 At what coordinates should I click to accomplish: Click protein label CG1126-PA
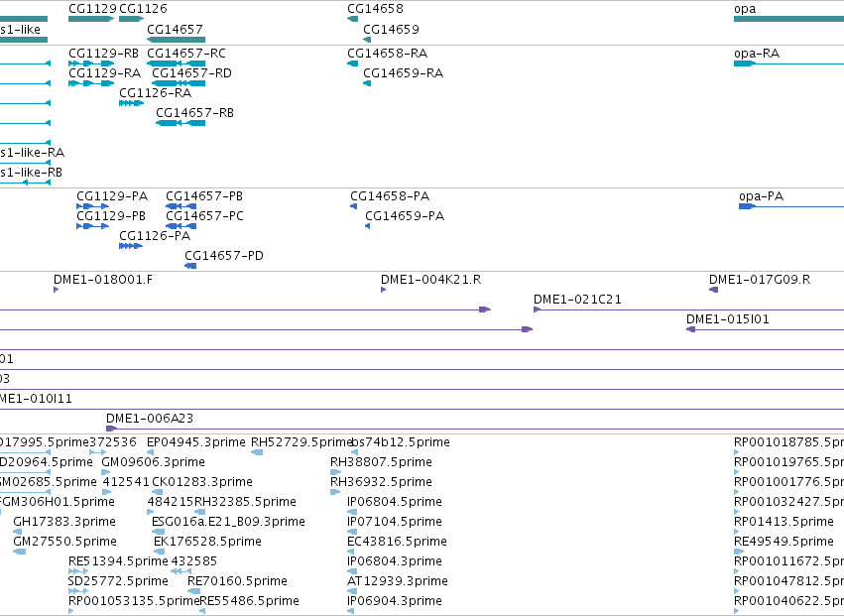pyautogui.click(x=155, y=236)
